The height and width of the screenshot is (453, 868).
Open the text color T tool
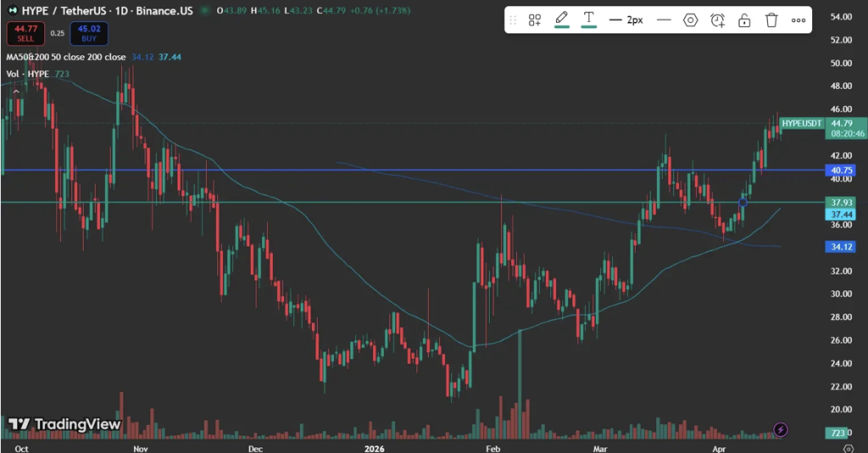pos(588,19)
